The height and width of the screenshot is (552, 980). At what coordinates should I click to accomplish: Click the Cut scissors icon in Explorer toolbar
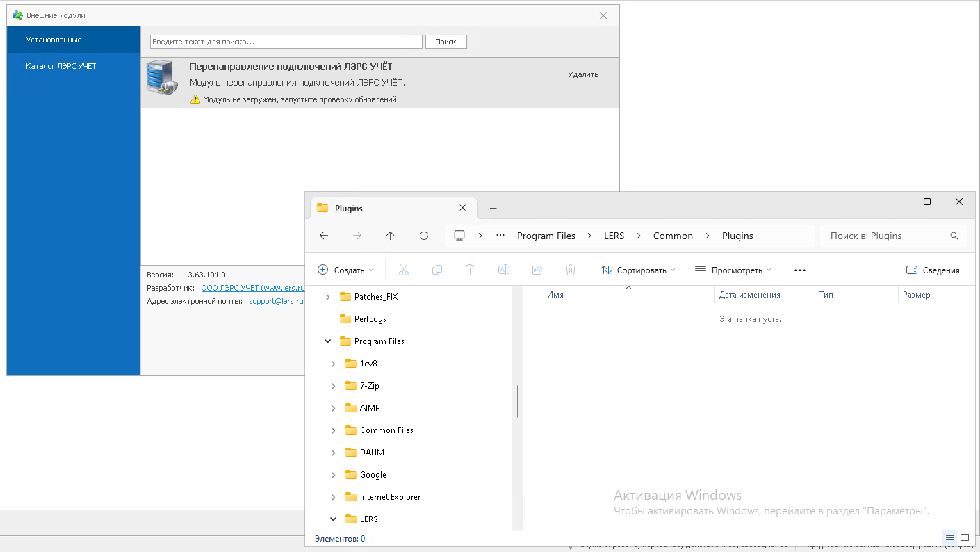pyautogui.click(x=404, y=270)
